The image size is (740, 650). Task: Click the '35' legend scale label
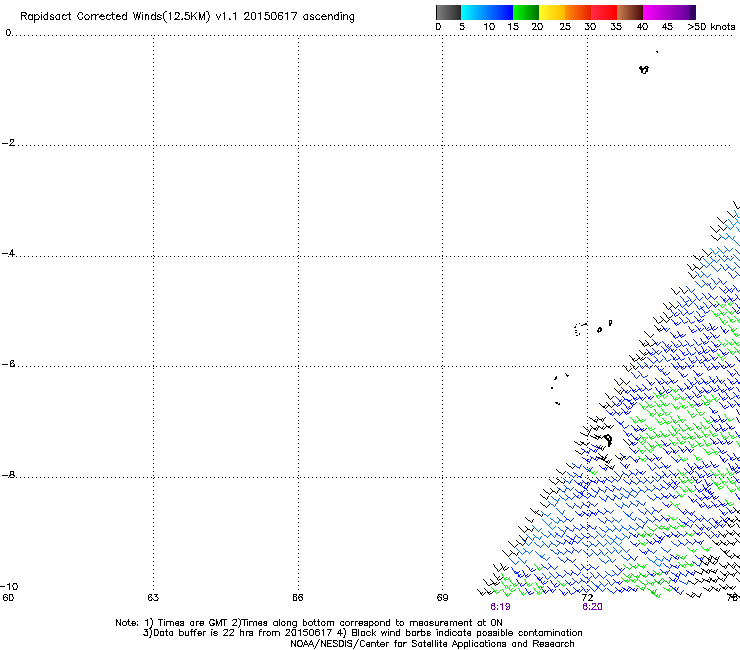(616, 27)
